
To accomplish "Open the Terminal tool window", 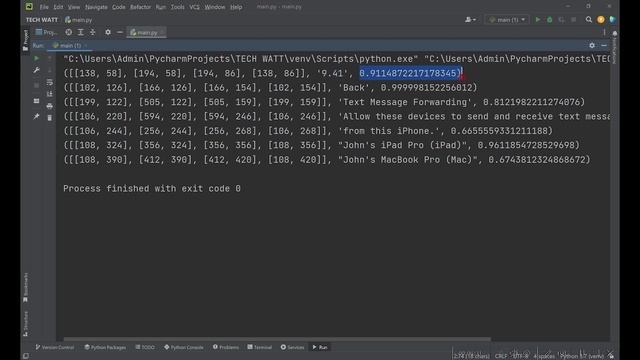I will point(260,347).
